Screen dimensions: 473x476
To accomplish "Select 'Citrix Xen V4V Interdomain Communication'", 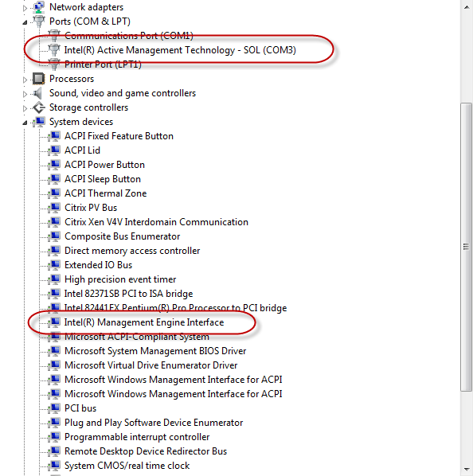I will [x=156, y=222].
